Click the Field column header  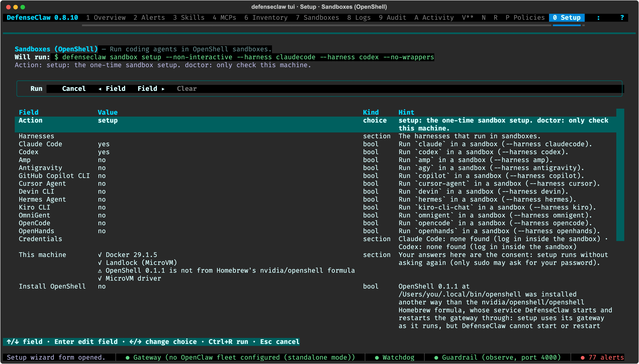[x=29, y=112]
